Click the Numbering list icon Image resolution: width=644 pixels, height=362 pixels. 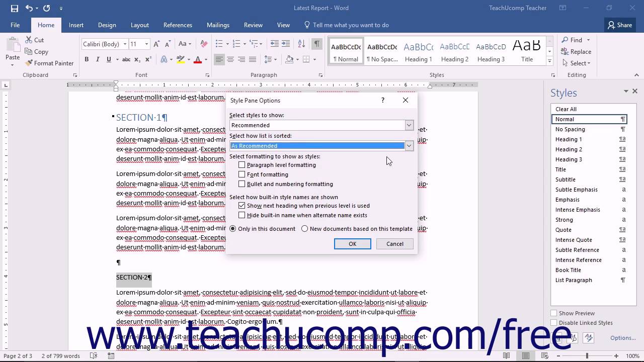[x=236, y=44]
